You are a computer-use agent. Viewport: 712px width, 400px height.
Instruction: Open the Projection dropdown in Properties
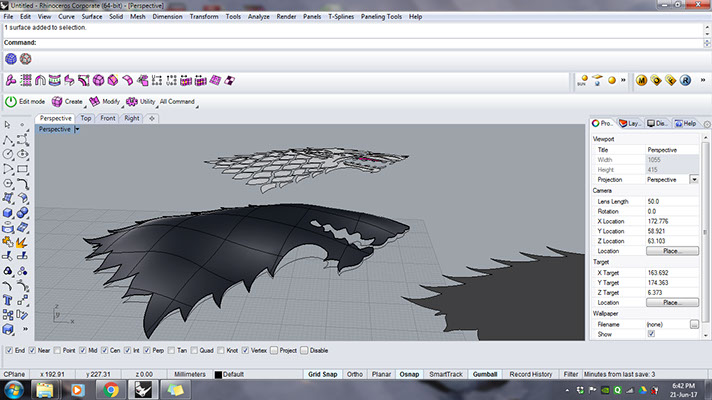point(694,180)
